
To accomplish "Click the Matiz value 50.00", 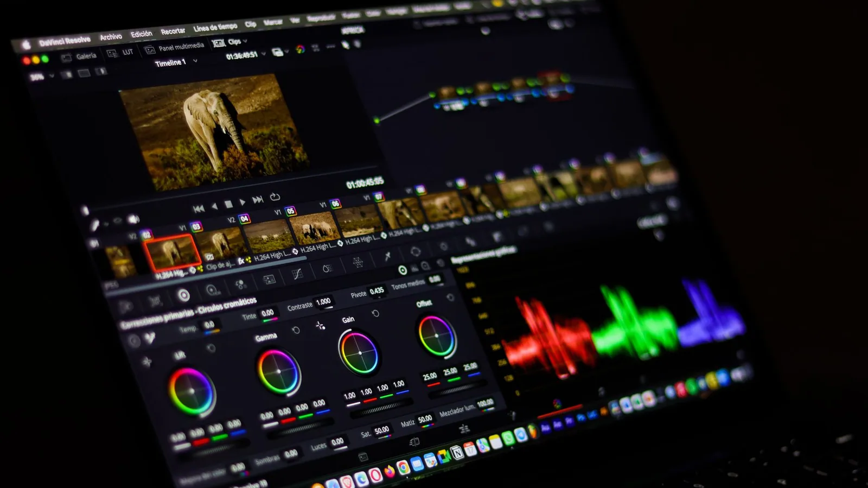I will tap(425, 419).
